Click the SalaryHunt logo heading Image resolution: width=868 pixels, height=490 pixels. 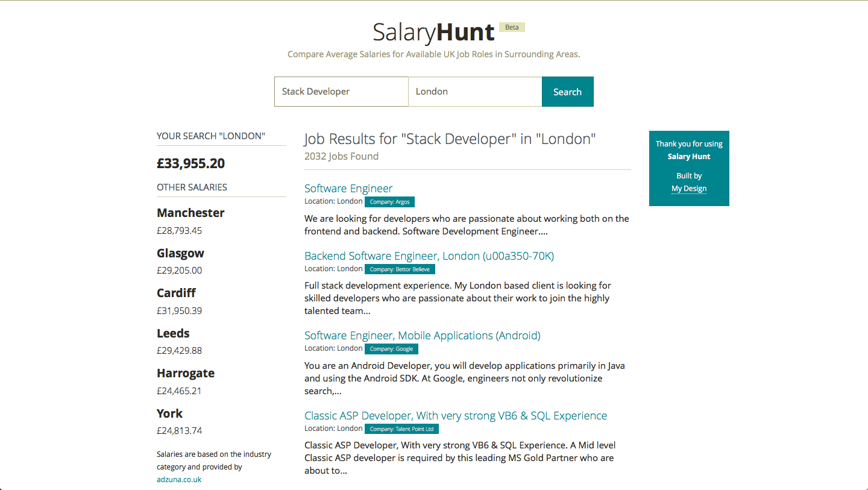point(434,33)
